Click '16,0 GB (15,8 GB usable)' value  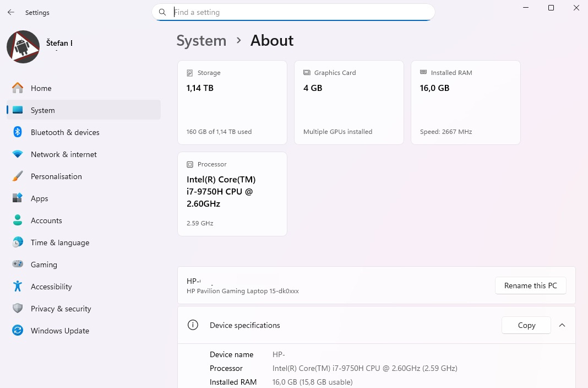pos(312,382)
